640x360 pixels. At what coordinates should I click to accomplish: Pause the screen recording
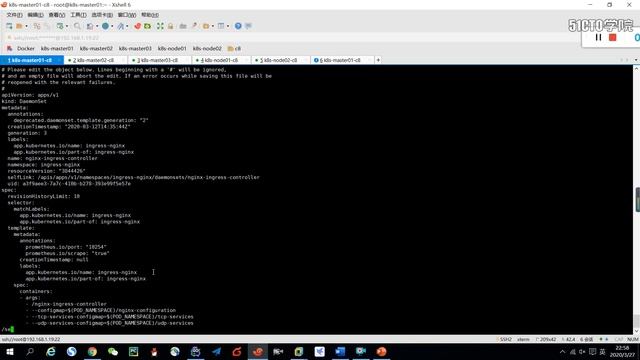(x=598, y=37)
